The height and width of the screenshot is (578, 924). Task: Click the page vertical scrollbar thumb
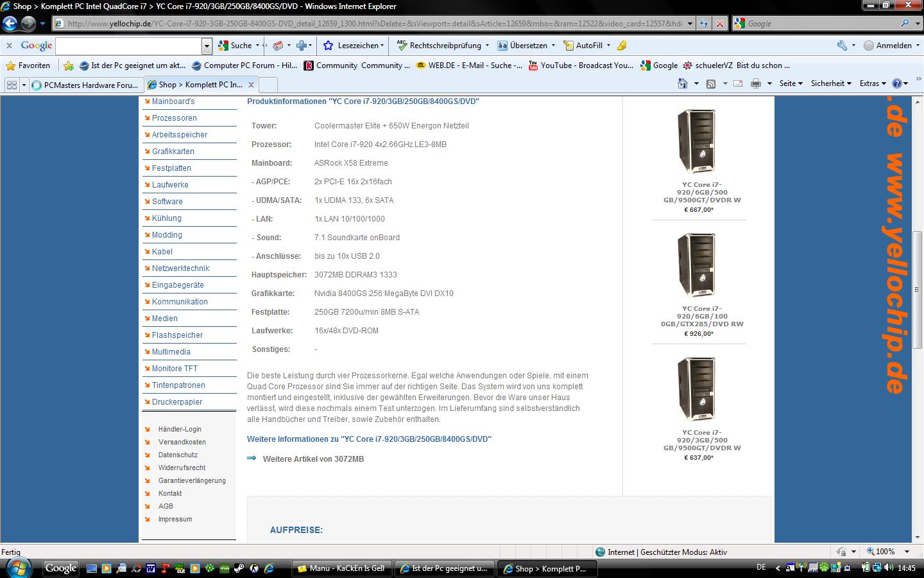[918, 289]
